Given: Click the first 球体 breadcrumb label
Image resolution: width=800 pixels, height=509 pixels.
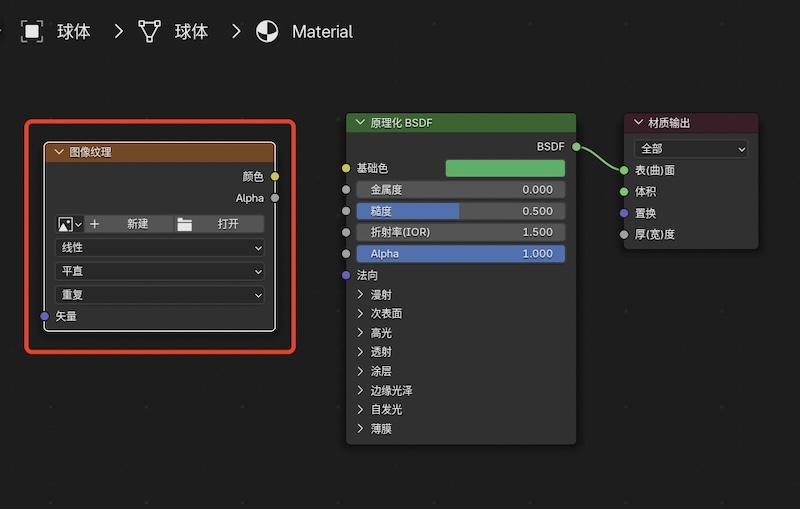Looking at the screenshot, I should click(74, 32).
